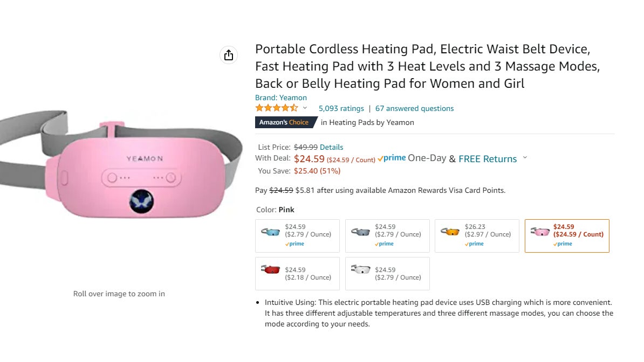Open the 67 answered questions link
644x362 pixels.
[x=414, y=108]
